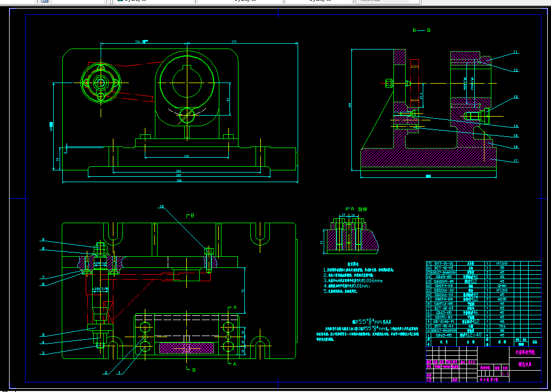Pick the 250 dimension text
The height and width of the screenshot is (392, 551).
click(179, 171)
